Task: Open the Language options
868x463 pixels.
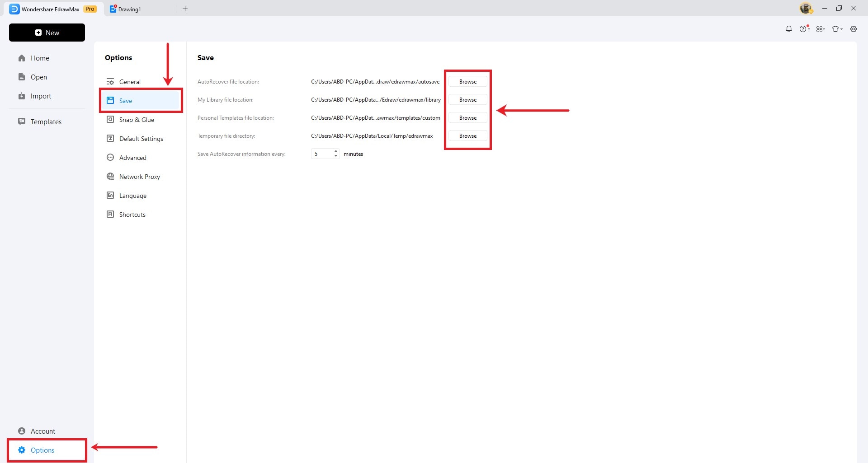Action: (132, 196)
